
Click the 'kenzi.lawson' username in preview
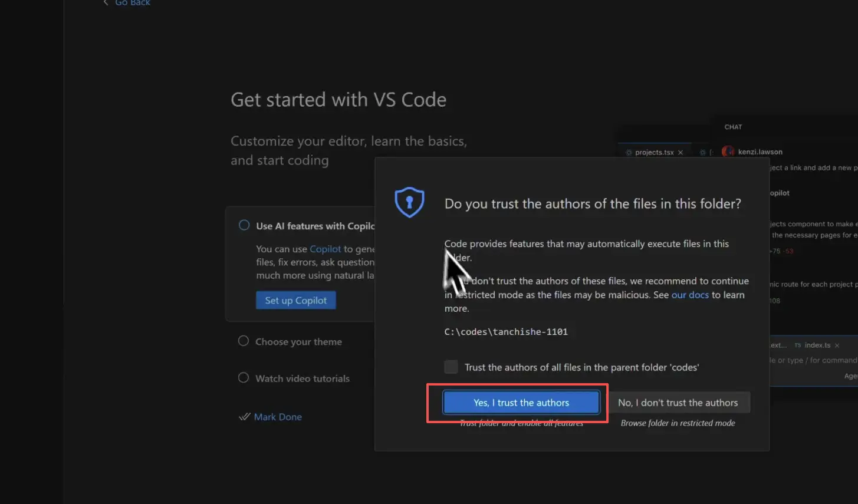click(x=760, y=152)
